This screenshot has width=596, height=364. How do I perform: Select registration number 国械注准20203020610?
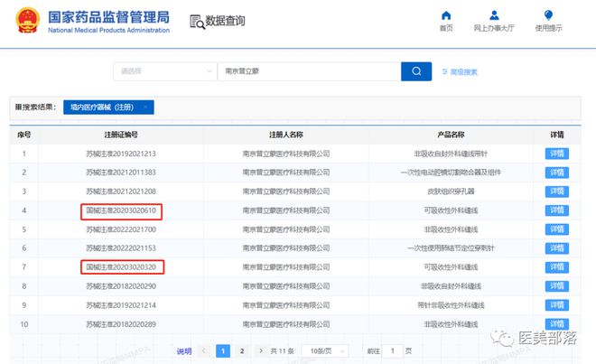(121, 210)
